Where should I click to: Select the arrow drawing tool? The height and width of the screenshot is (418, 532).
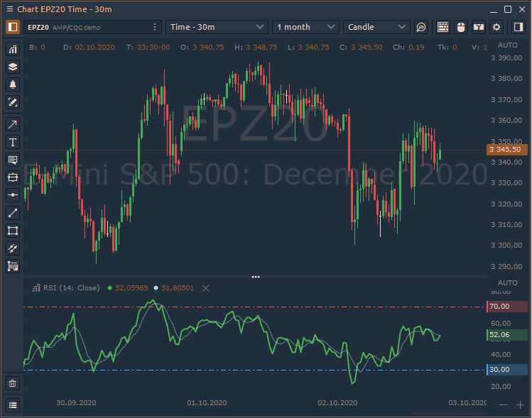pyautogui.click(x=13, y=124)
